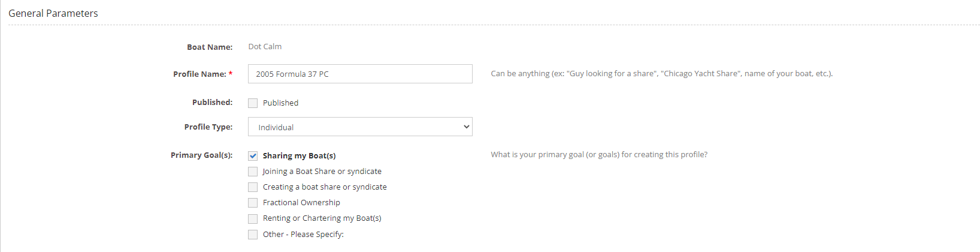Check Joining a Boat Share or syndicate

tap(253, 172)
